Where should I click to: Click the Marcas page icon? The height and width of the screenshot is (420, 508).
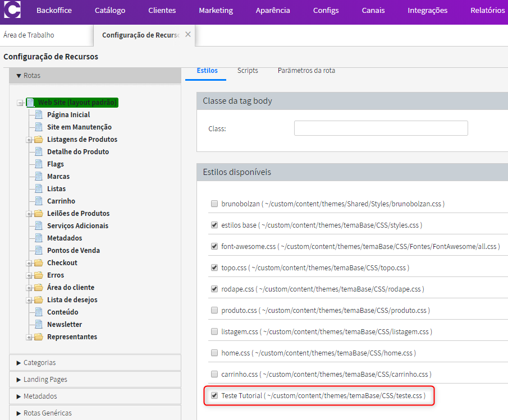[39, 176]
